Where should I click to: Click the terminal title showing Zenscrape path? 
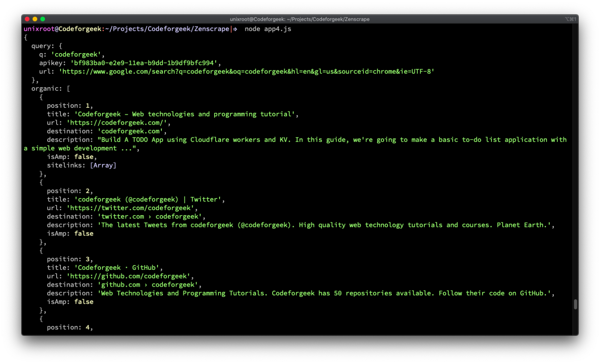300,19
